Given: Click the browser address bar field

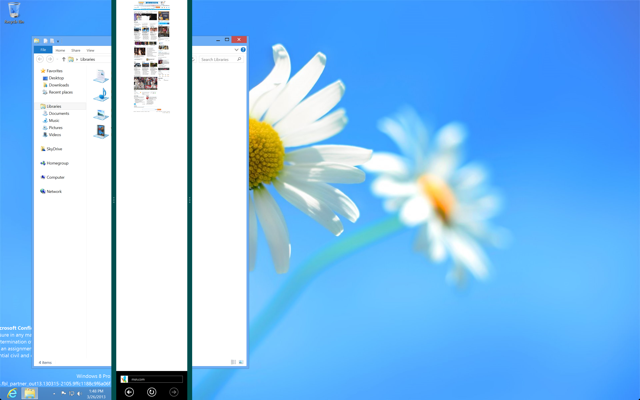Looking at the screenshot, I should 156,379.
